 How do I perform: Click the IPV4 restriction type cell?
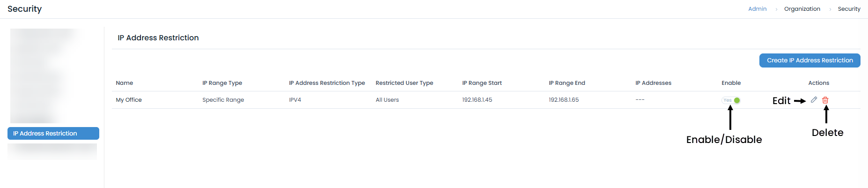tap(295, 100)
